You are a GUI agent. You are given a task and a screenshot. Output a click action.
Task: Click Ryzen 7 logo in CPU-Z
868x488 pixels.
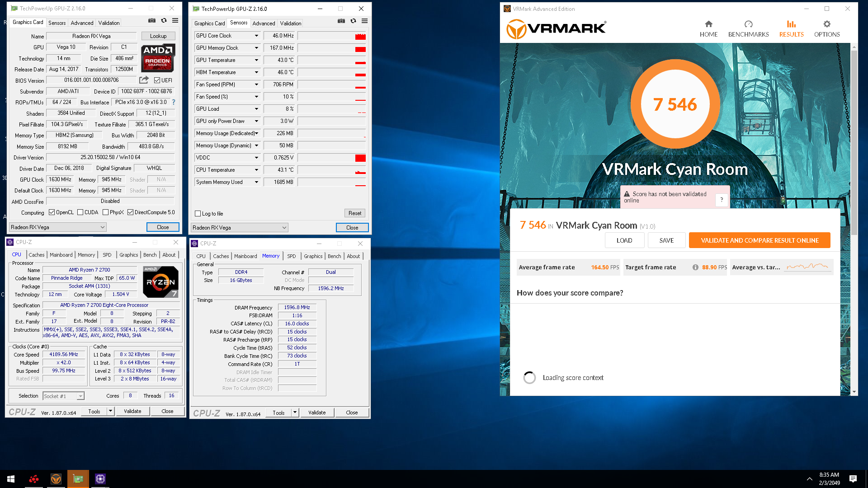(x=160, y=282)
